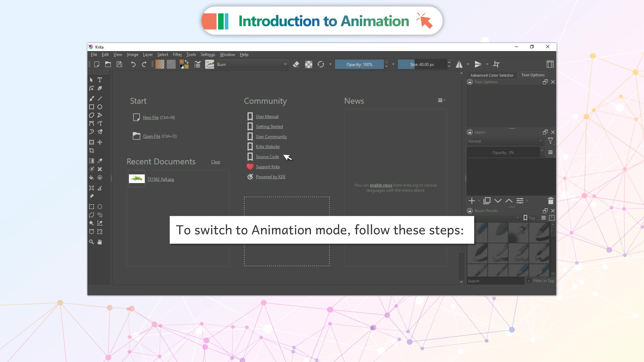
Task: Toggle lock on Tool Options docker
Action: (470, 82)
